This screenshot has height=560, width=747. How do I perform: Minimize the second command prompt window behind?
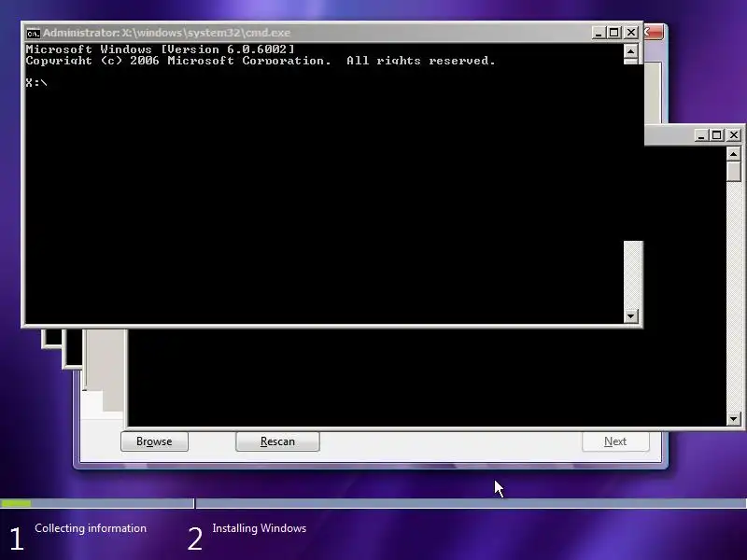pos(700,135)
